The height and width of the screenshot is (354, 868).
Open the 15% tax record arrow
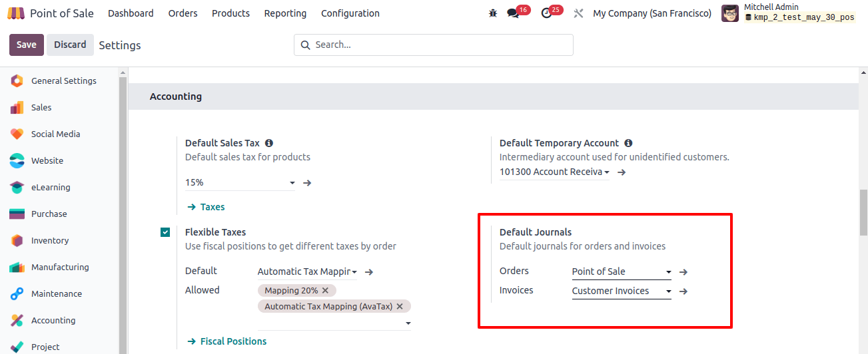[x=307, y=182]
